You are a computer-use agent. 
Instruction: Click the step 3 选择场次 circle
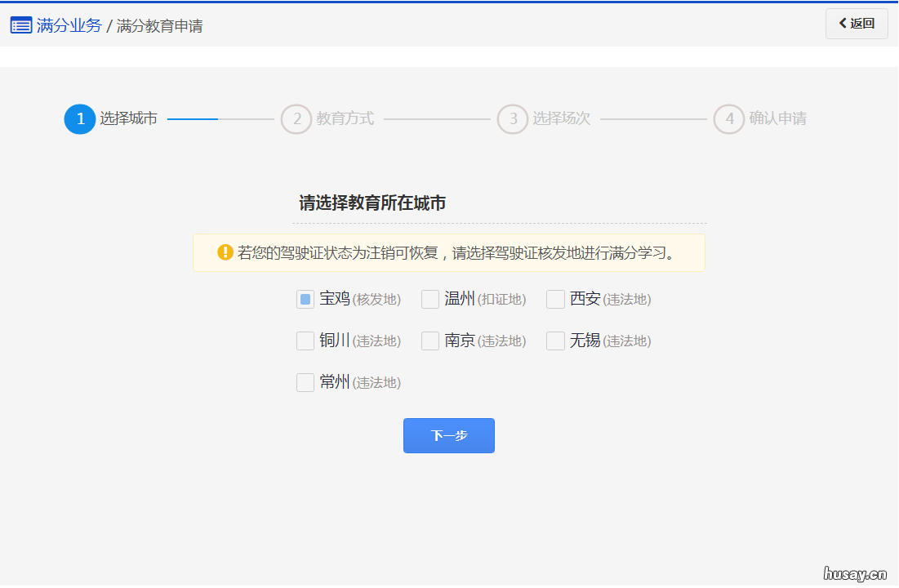pyautogui.click(x=513, y=118)
